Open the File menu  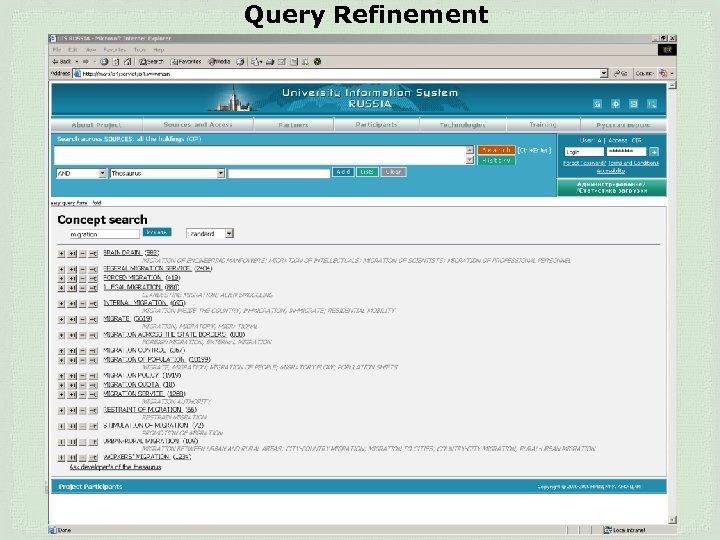(x=57, y=50)
